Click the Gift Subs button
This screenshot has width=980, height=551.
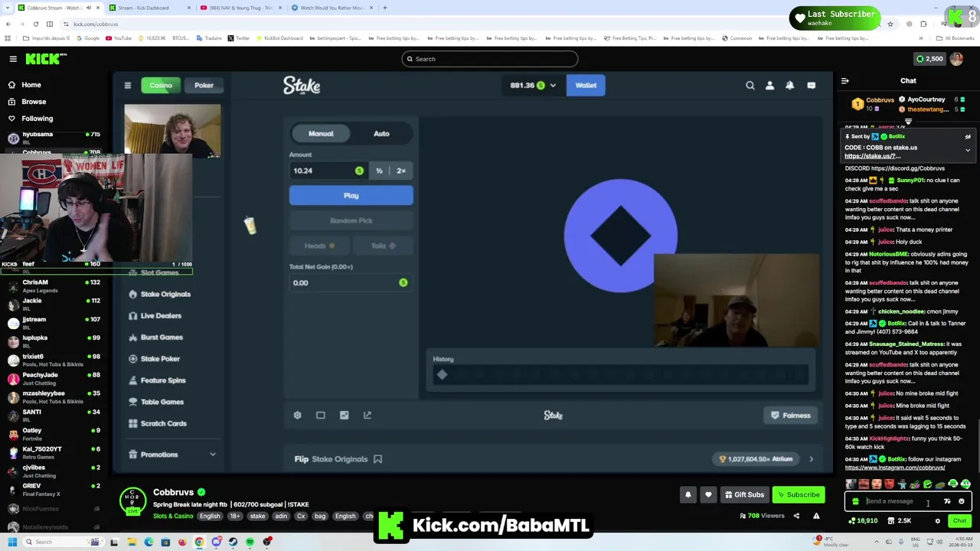[744, 494]
